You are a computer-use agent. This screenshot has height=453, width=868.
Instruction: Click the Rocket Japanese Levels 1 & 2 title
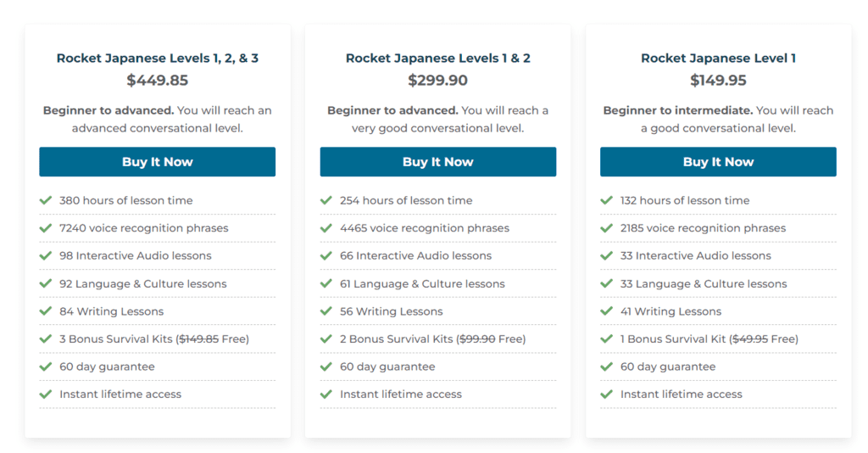click(438, 59)
